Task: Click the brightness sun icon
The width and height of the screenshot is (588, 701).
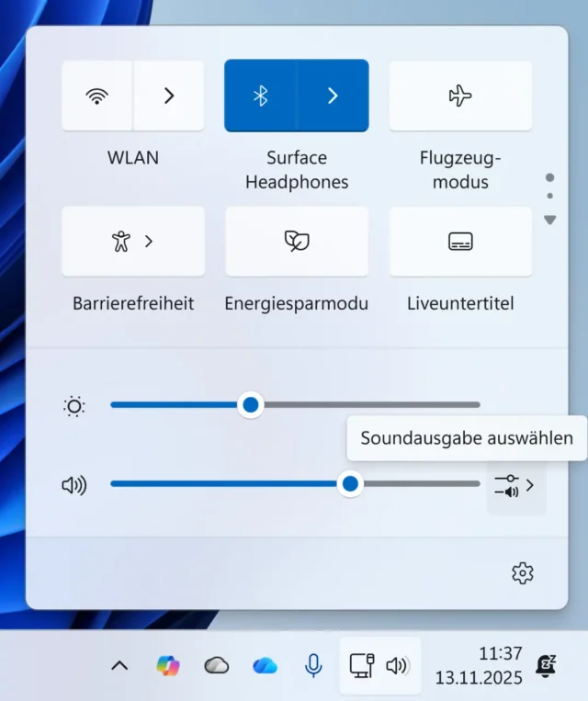Action: (74, 406)
